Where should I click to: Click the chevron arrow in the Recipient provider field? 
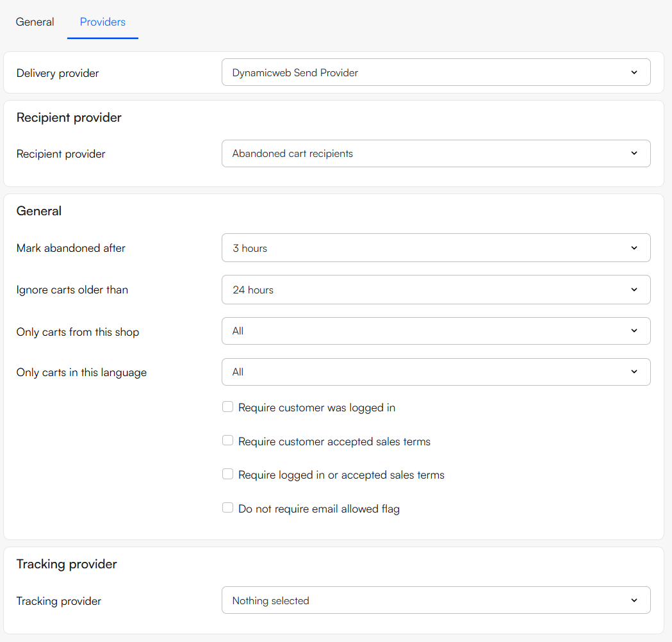(x=634, y=154)
